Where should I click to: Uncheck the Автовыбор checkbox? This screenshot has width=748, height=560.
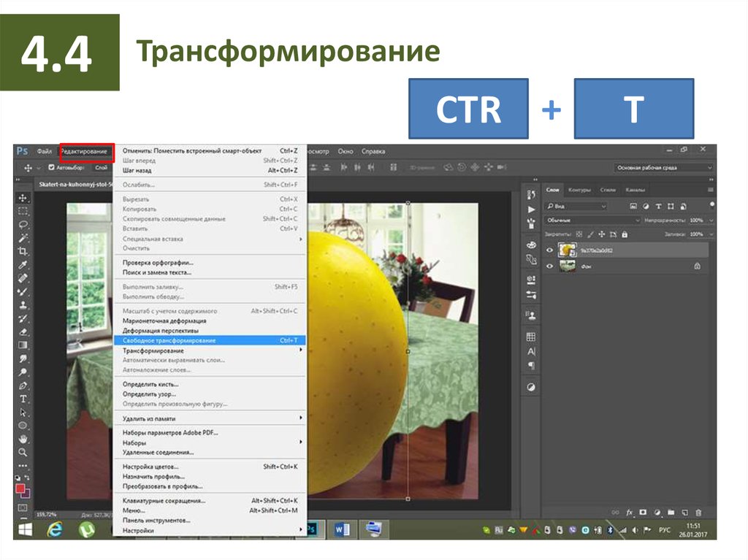[51, 167]
